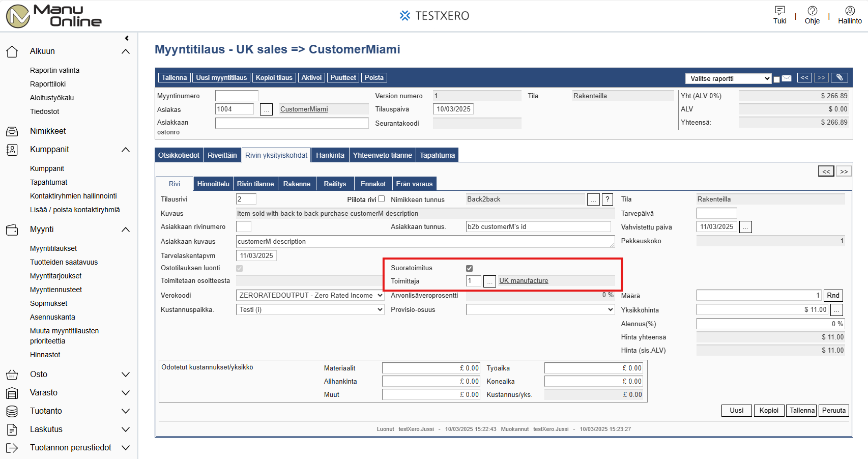Go to next order with toolbar >> button

821,78
